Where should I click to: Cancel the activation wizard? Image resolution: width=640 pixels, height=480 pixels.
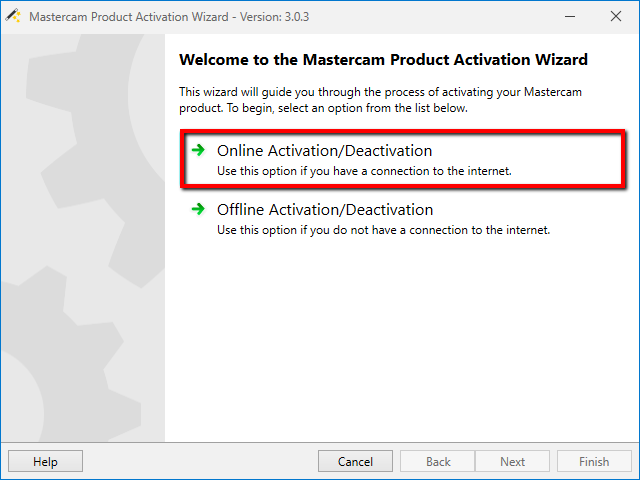pos(355,461)
